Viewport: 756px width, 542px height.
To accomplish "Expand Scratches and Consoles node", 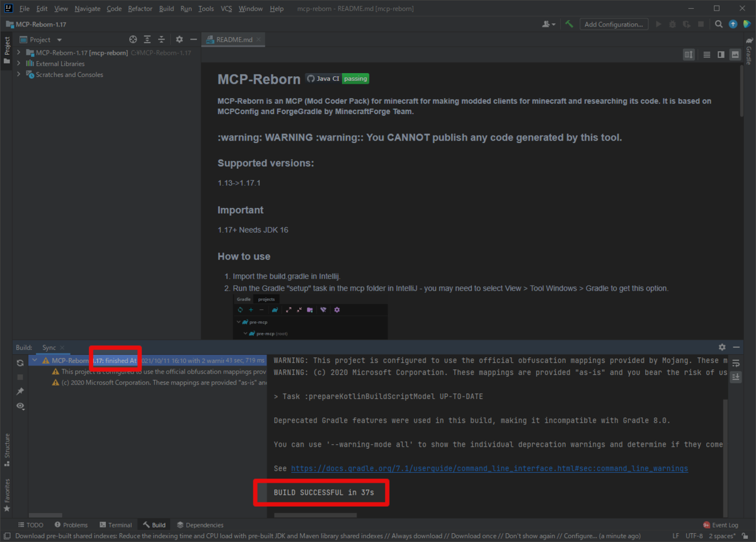I will 20,74.
